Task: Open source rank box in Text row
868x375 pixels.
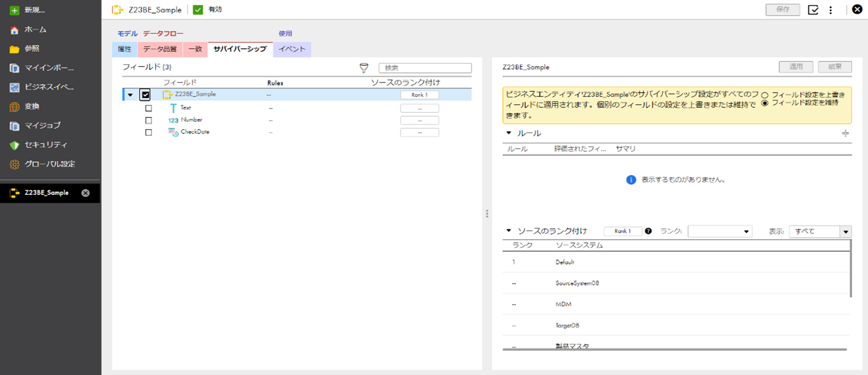Action: (x=420, y=108)
